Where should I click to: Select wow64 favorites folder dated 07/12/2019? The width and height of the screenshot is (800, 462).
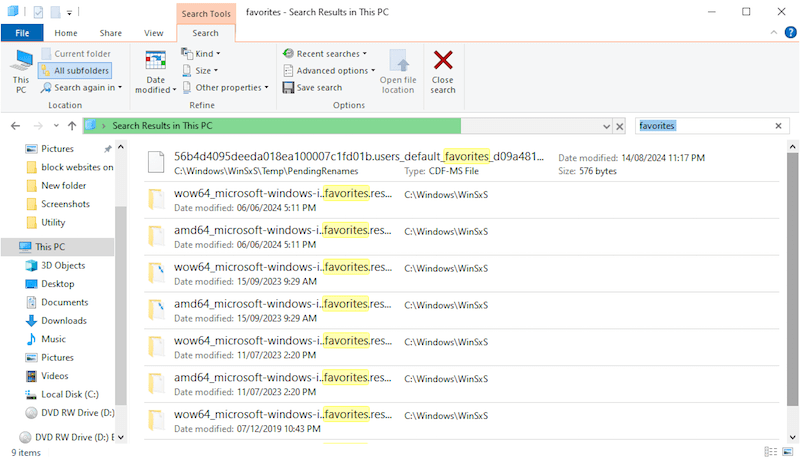tap(461, 421)
